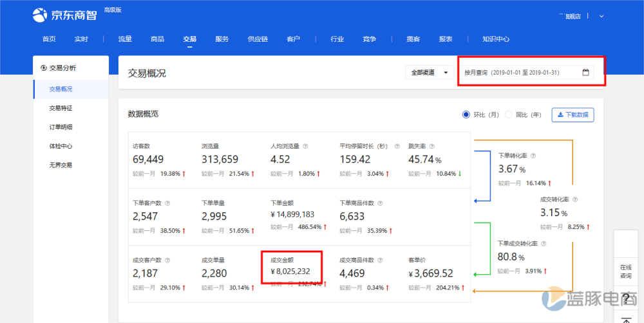Show help for 成交客户数
Screen dimensions: 644x323
click(x=167, y=260)
